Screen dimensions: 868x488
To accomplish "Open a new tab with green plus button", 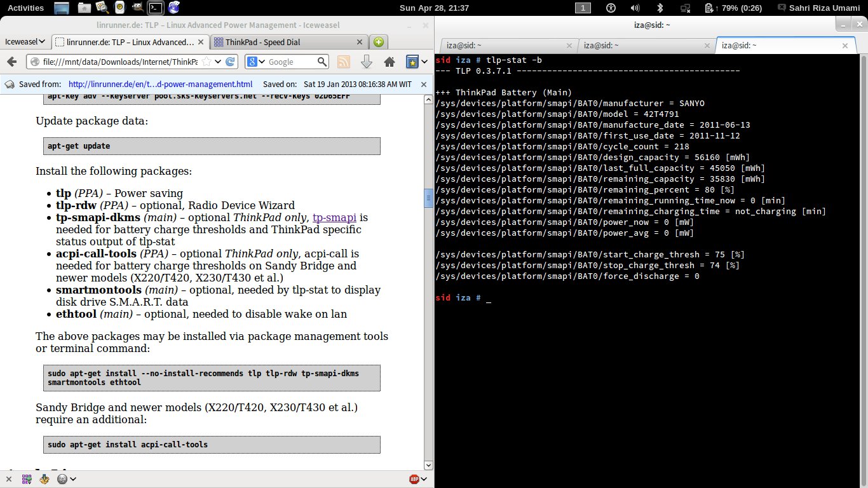I will (x=379, y=42).
